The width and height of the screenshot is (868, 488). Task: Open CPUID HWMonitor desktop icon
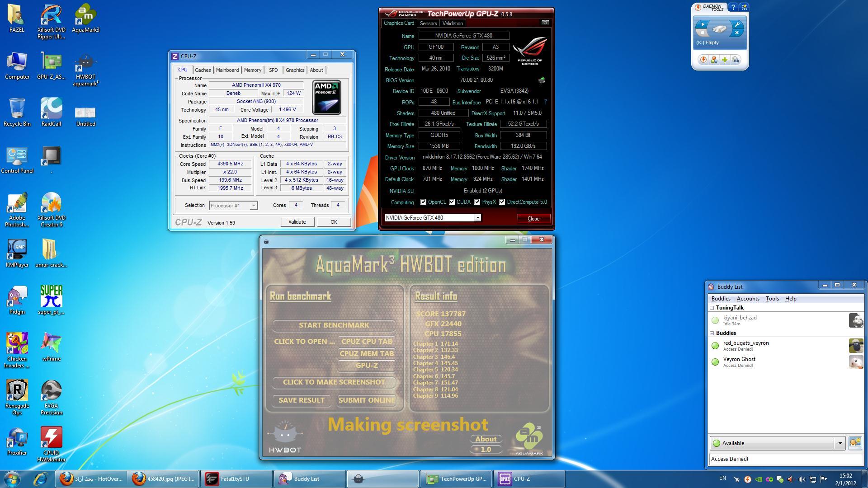pos(51,445)
